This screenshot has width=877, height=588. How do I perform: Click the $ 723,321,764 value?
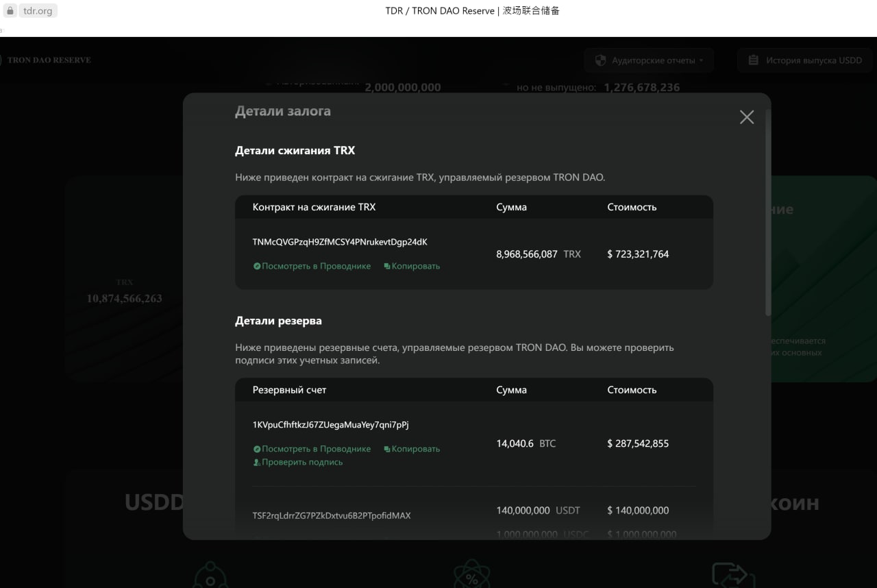tap(638, 254)
